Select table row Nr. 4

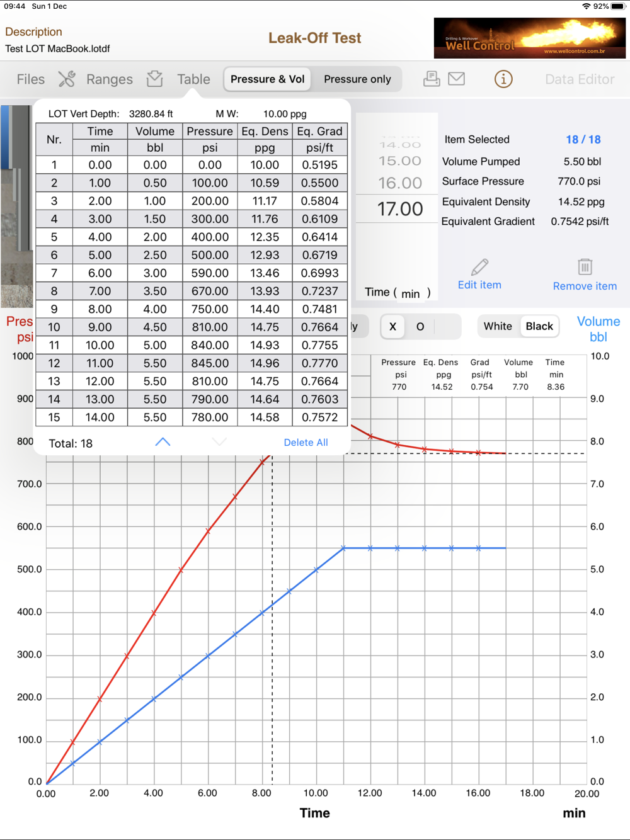click(x=192, y=219)
